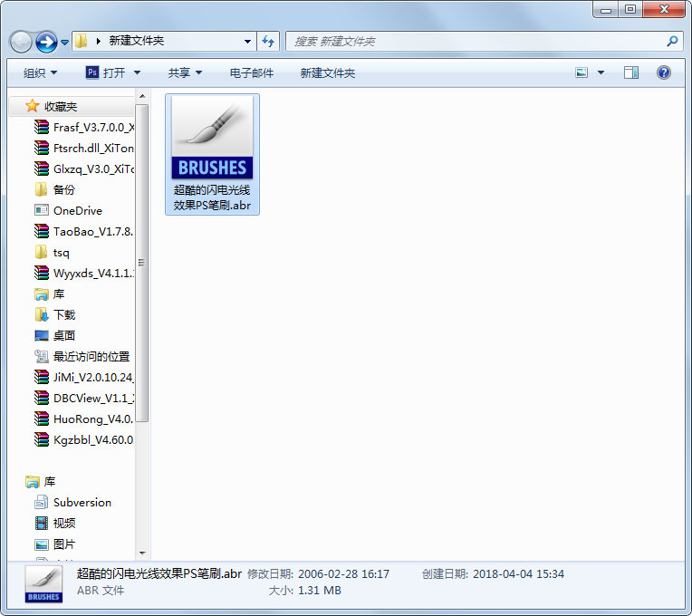Open 最近访问的位置 in sidebar

[82, 357]
